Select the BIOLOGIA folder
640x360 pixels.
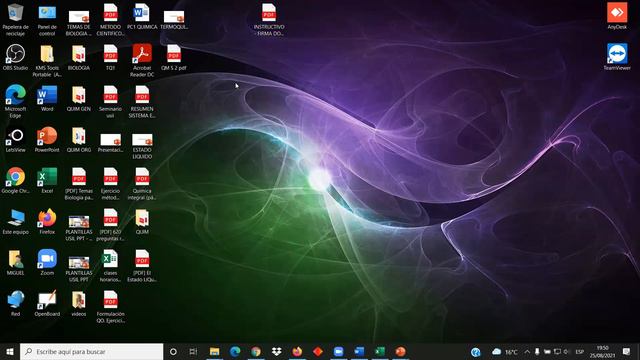(79, 57)
